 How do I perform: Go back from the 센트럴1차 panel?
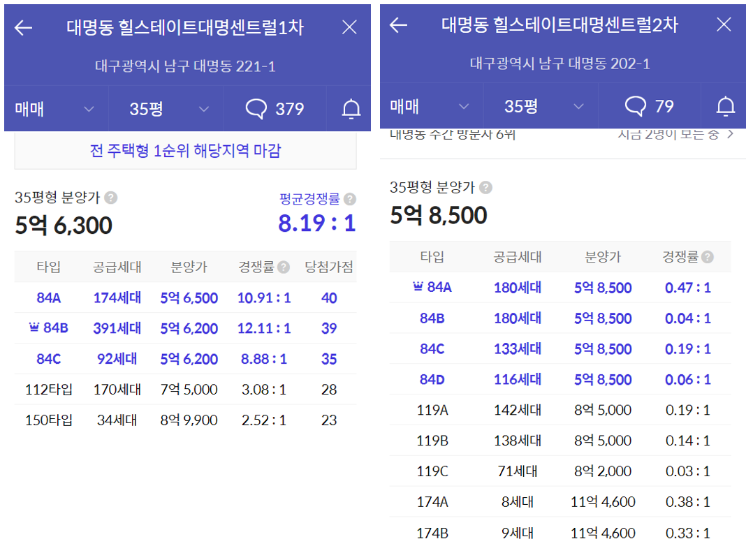[23, 28]
